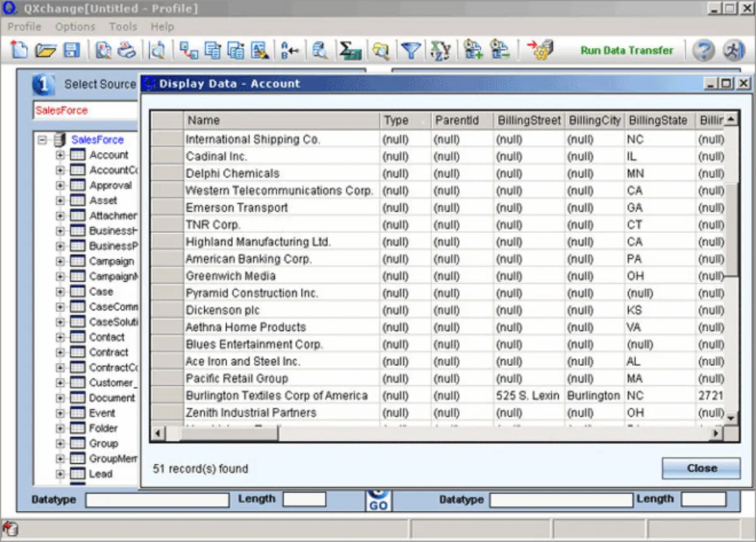Click the Save Profile floppy disk icon

tap(71, 50)
